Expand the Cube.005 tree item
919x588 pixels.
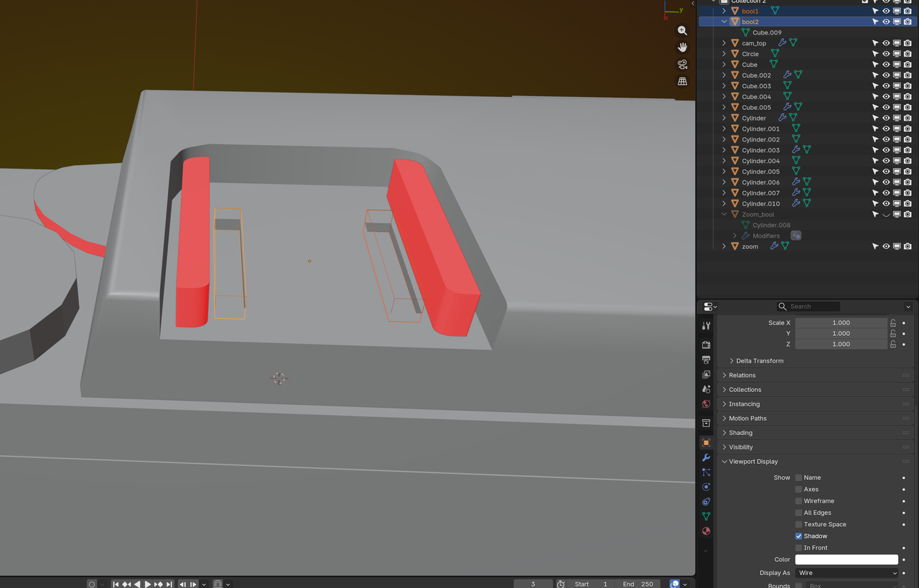724,108
